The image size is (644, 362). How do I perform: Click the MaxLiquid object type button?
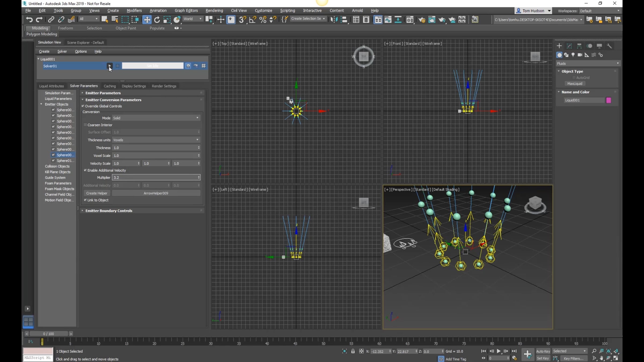click(575, 84)
